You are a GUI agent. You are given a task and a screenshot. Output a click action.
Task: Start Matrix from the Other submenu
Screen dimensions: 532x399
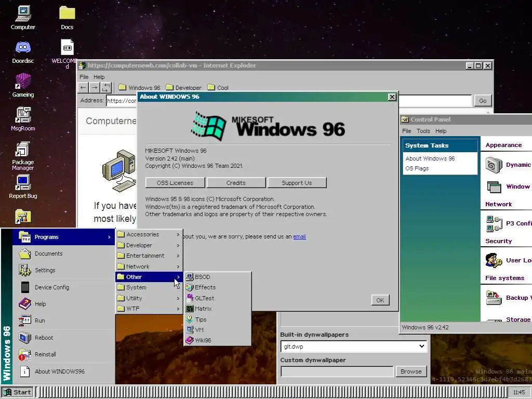click(218, 309)
